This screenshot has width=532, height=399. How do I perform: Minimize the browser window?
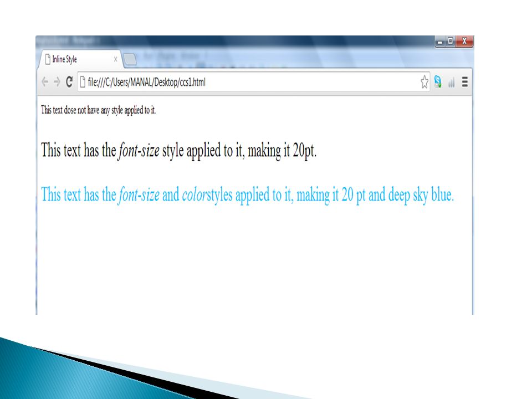[440, 42]
